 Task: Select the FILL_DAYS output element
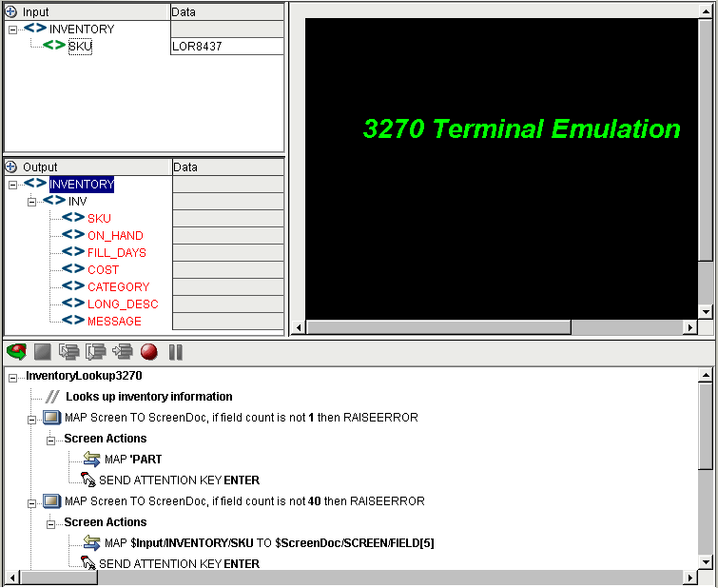click(x=117, y=253)
